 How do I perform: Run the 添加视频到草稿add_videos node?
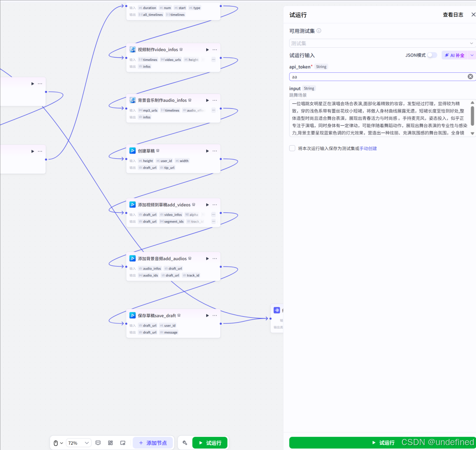(207, 205)
